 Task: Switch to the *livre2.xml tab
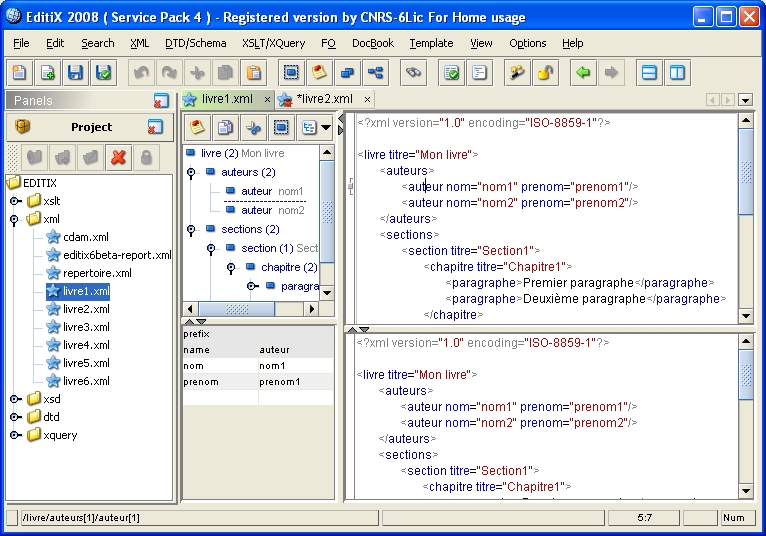pyautogui.click(x=324, y=99)
